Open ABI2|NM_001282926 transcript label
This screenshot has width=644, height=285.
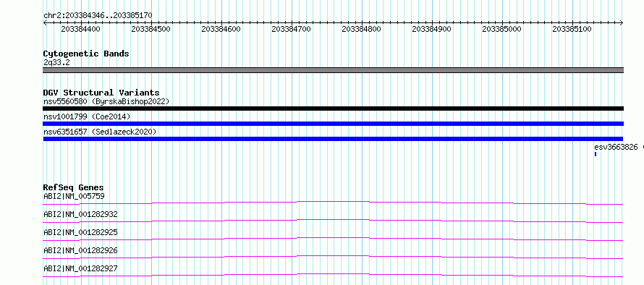pos(80,250)
